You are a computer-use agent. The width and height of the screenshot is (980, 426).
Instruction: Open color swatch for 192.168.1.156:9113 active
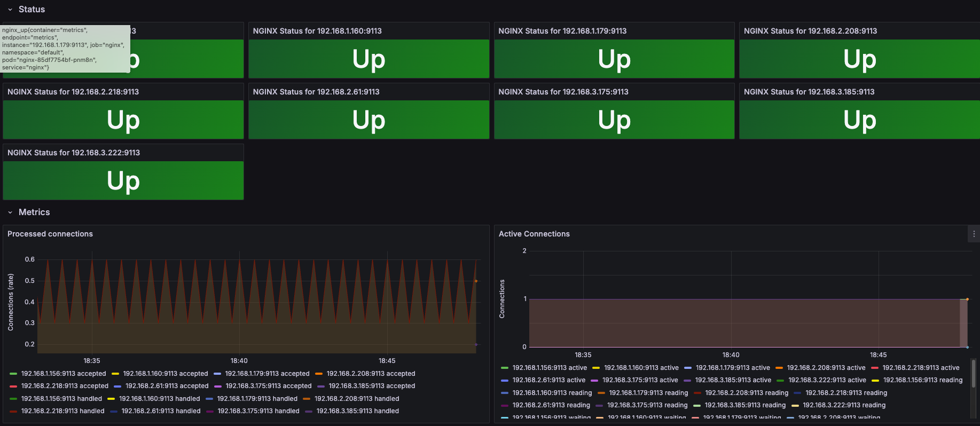[505, 368]
